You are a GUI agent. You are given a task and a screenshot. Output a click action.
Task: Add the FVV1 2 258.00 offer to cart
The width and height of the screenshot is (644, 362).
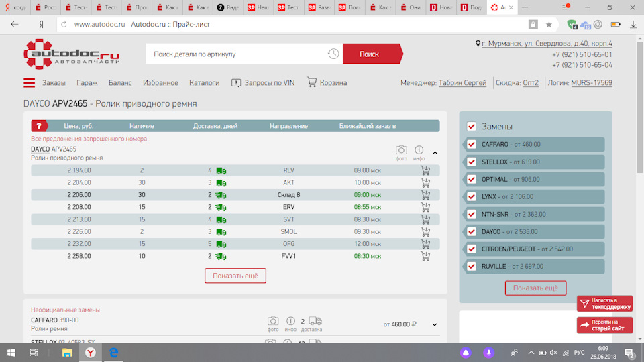pyautogui.click(x=425, y=256)
